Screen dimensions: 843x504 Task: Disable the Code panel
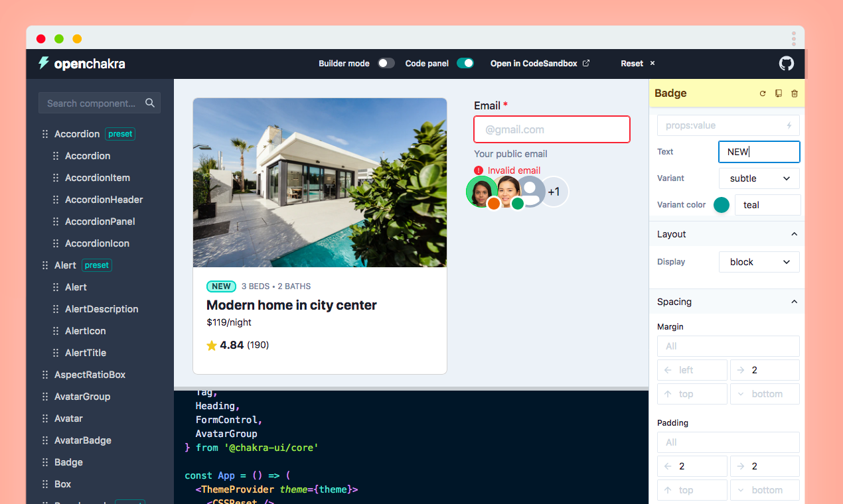pos(465,63)
